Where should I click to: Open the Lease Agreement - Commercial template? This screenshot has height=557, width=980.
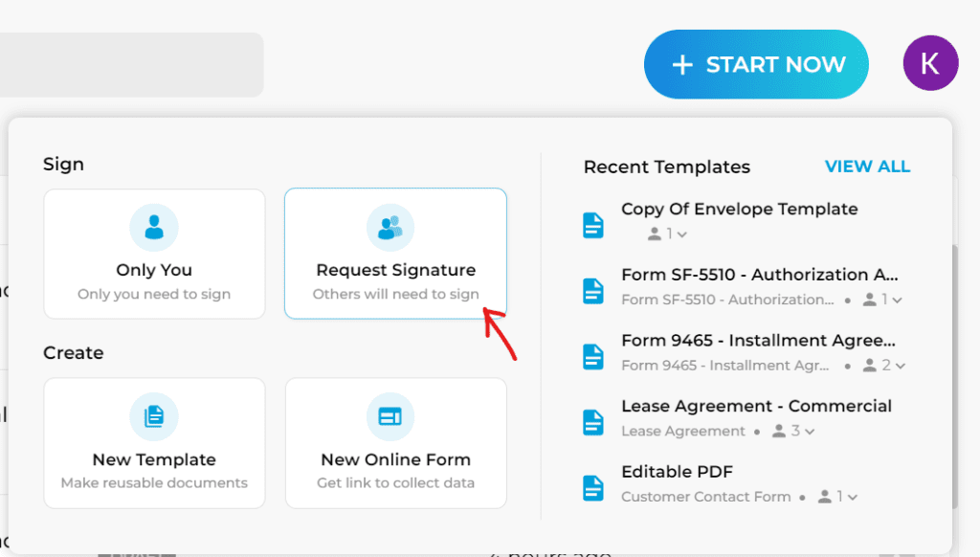click(756, 406)
